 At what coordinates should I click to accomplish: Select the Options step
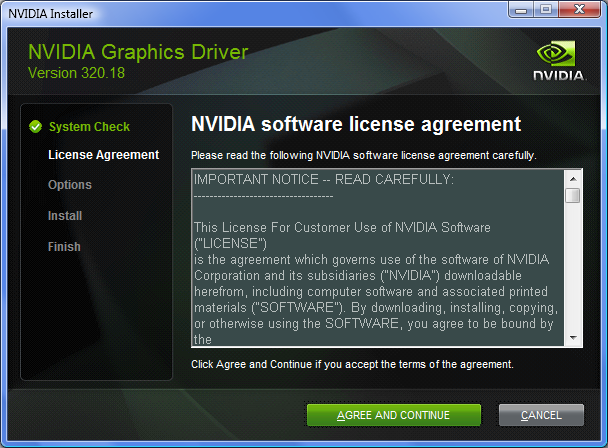[70, 185]
